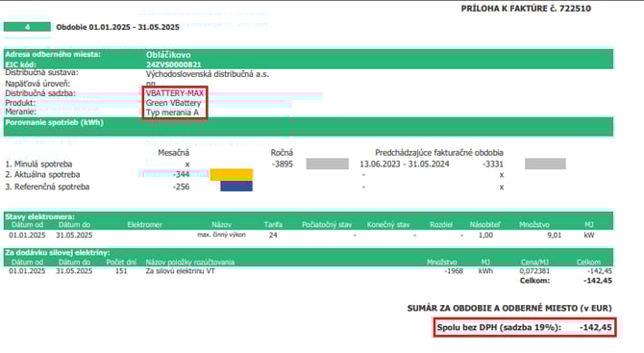644x353 pixels.
Task: Click the Množstvo column header in meter table
Action: click(533, 225)
